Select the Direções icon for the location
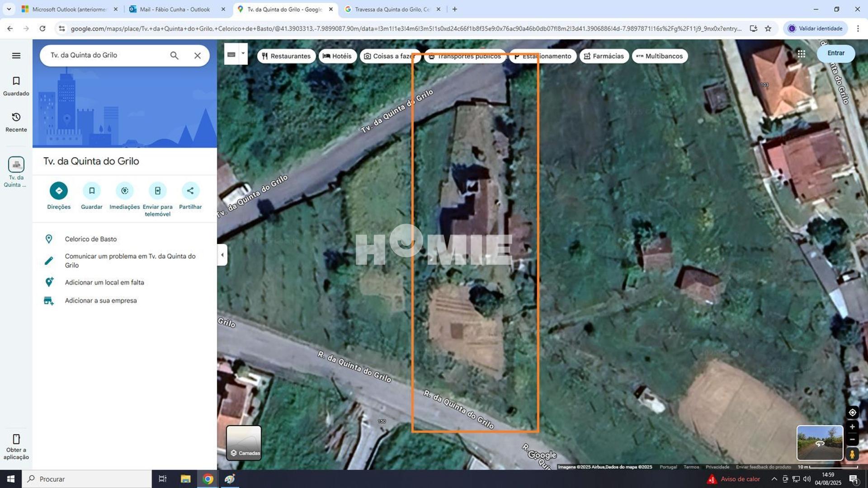 point(58,191)
